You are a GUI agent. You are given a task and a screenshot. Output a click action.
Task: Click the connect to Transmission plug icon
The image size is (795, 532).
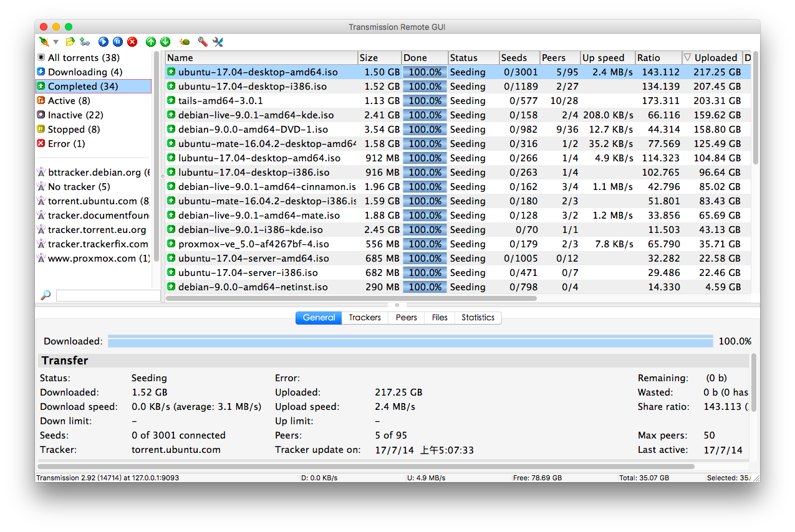point(43,42)
